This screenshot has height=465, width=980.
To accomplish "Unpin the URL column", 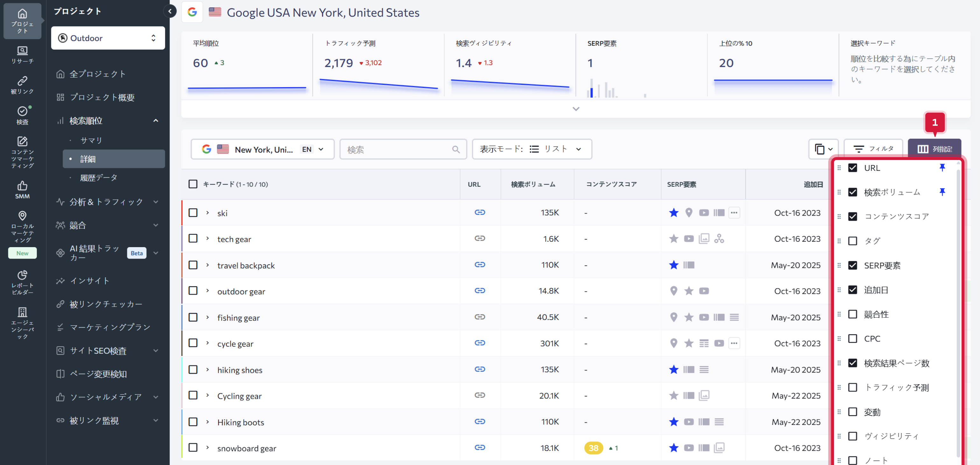I will (942, 168).
